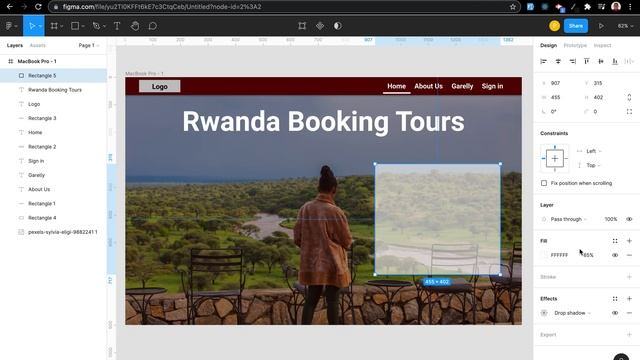Switch to the Layers tab
The width and height of the screenshot is (640, 360).
click(x=15, y=45)
